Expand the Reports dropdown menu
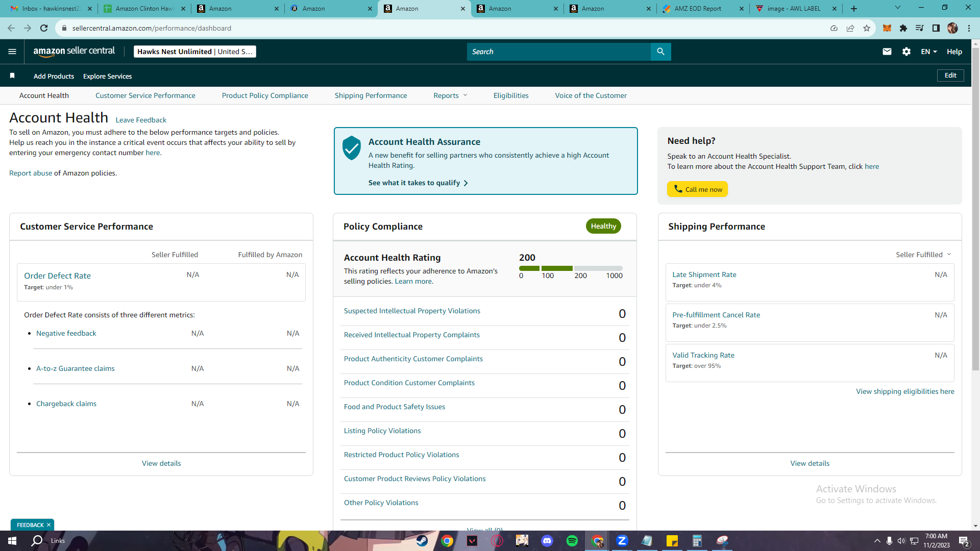 (x=450, y=95)
